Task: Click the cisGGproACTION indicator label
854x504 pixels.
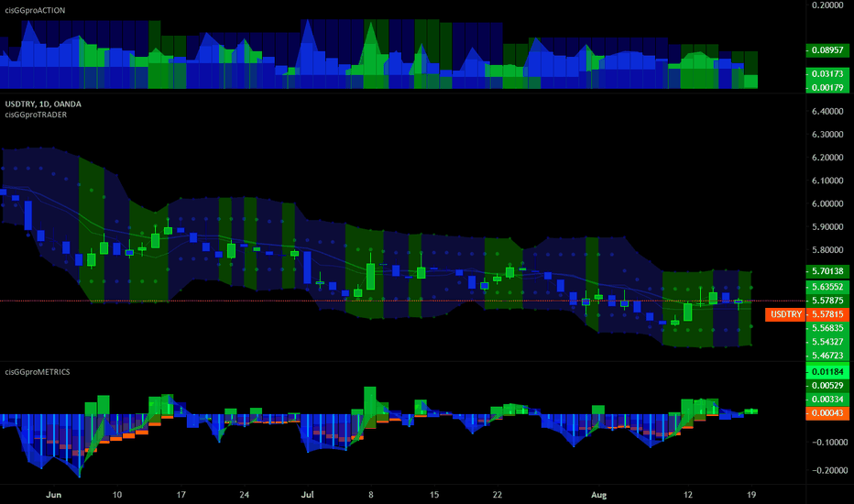Action: tap(35, 10)
